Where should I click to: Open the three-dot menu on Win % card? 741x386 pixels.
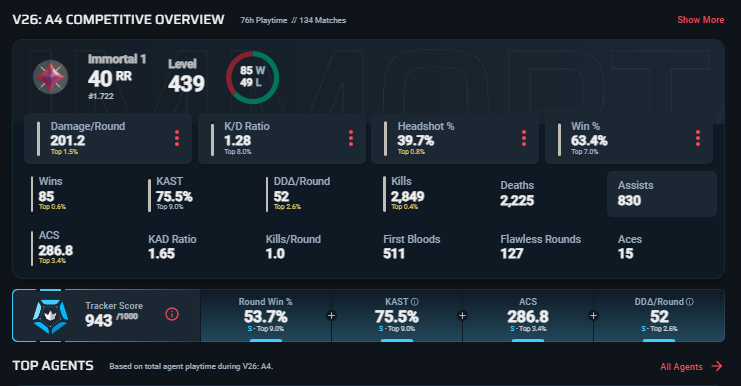coord(698,138)
